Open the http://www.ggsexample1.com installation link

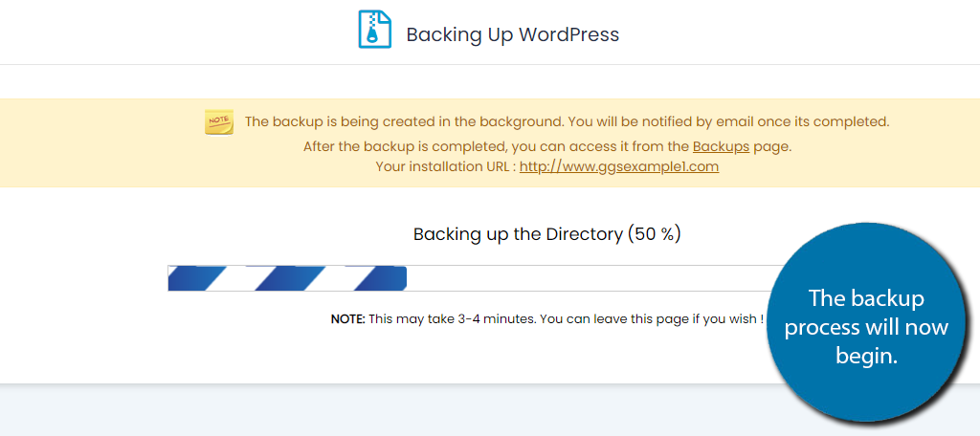[x=618, y=166]
